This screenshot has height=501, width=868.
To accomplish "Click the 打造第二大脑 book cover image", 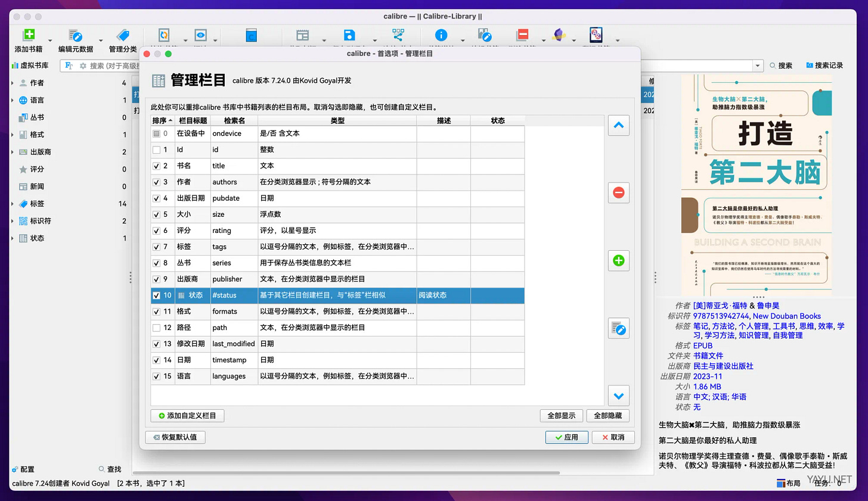I will click(x=757, y=185).
